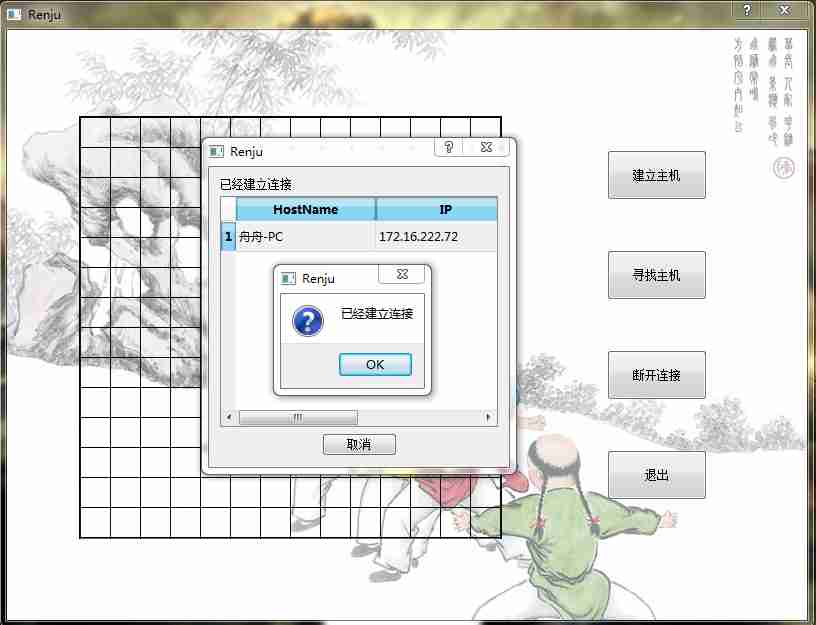This screenshot has width=816, height=625.
Task: Close the small Renju message box
Action: [402, 274]
